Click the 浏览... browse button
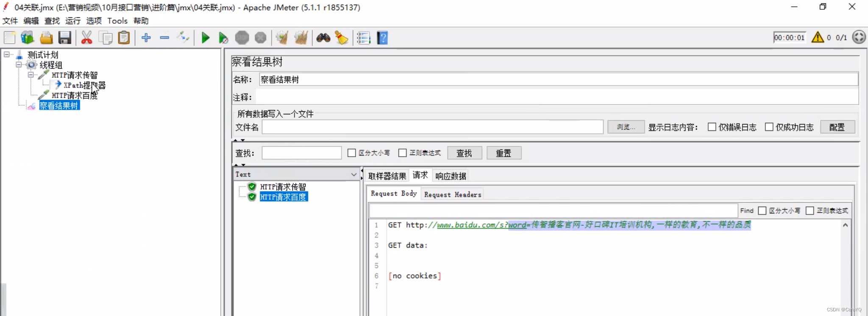The width and height of the screenshot is (868, 316). pos(626,127)
